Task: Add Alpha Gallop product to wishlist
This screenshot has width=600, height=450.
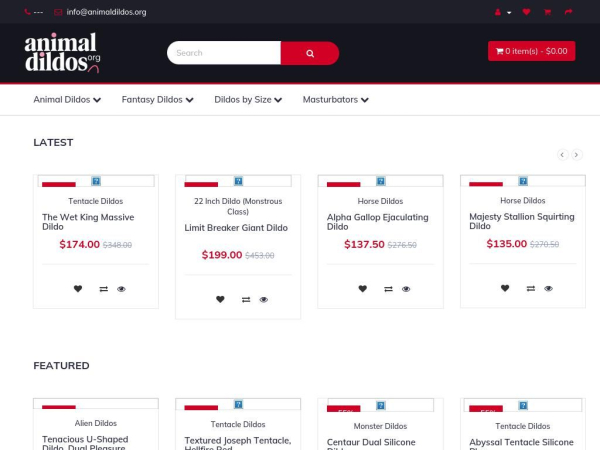Action: pyautogui.click(x=363, y=289)
